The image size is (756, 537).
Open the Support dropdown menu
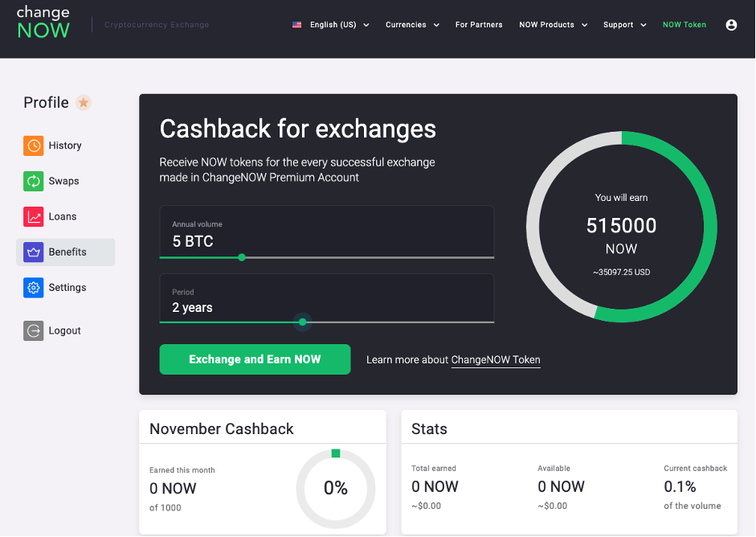[624, 25]
